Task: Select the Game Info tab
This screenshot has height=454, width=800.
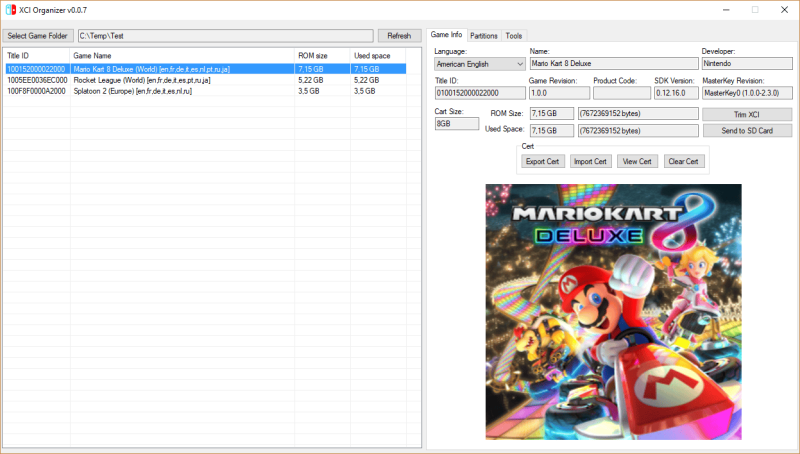Action: 446,34
